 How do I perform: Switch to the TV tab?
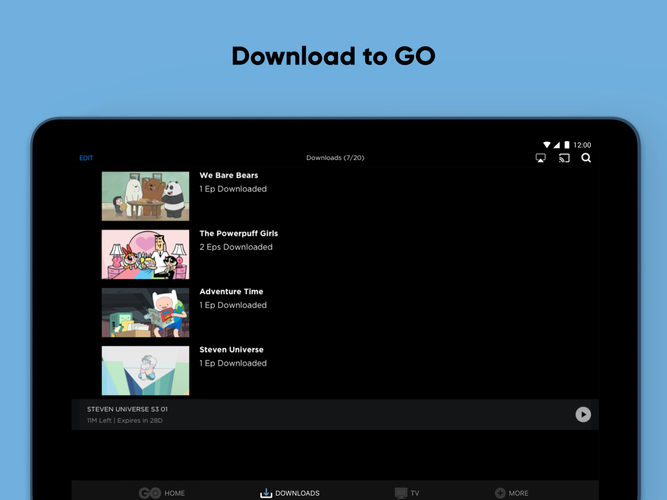407,493
